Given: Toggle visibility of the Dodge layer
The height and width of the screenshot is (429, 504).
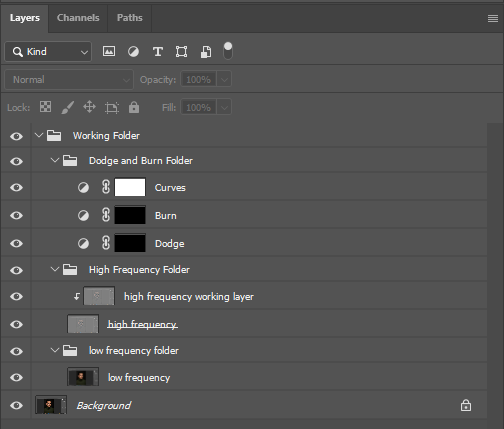Looking at the screenshot, I should pos(16,243).
